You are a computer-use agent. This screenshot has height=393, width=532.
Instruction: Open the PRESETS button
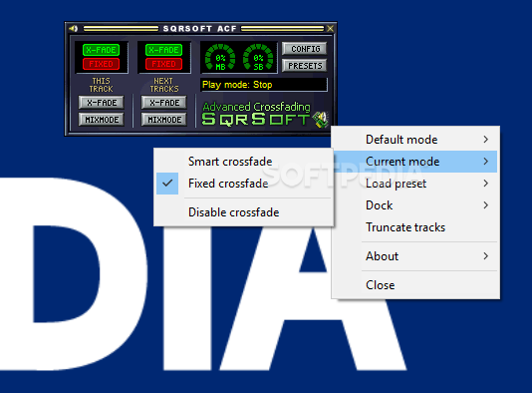click(305, 66)
